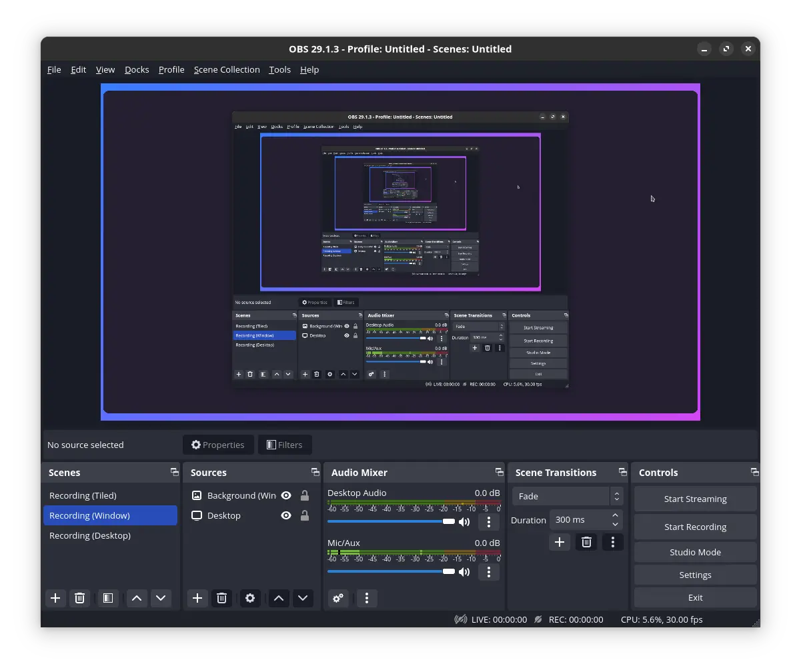Click the Exit button
This screenshot has height=672, width=801.
[696, 597]
